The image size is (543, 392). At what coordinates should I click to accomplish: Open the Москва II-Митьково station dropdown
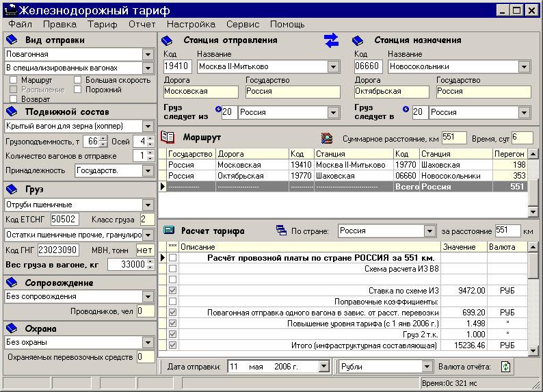333,67
